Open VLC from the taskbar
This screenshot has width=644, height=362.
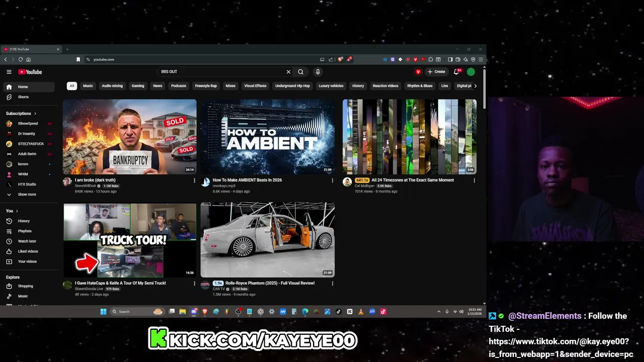coord(361,312)
